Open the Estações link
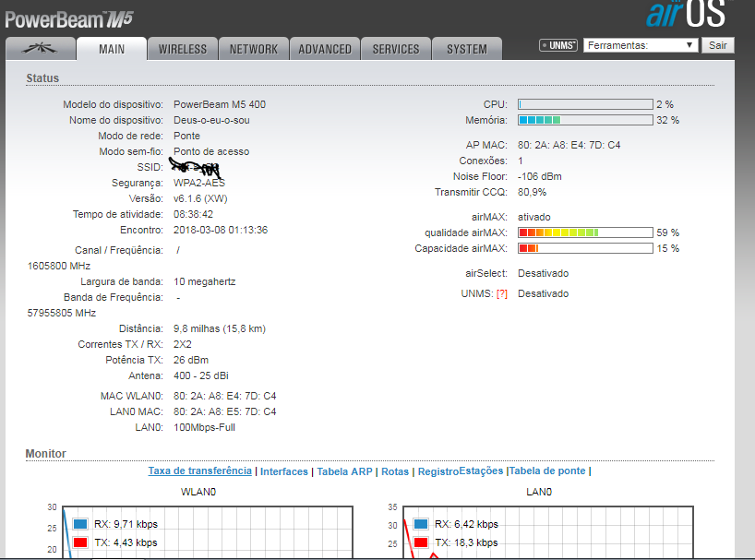The width and height of the screenshot is (755, 560). [481, 471]
